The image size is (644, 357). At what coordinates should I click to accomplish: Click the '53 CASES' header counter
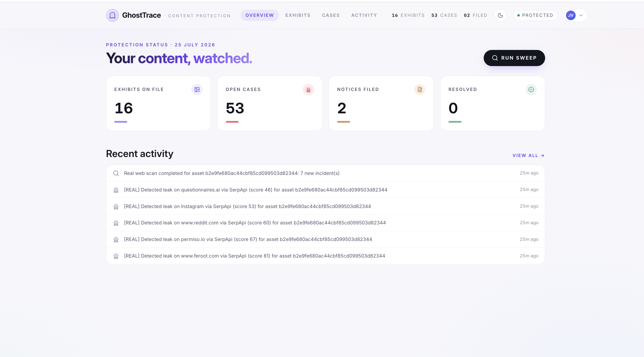pyautogui.click(x=444, y=15)
